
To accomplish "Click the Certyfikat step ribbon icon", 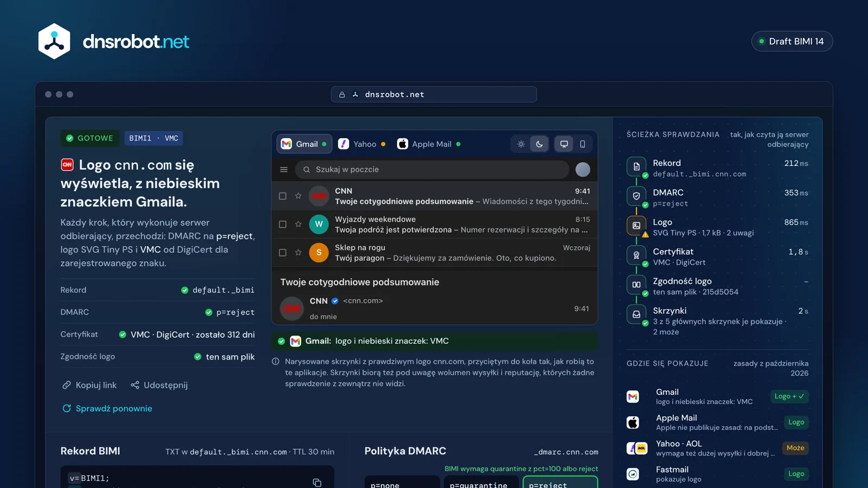I will click(636, 255).
